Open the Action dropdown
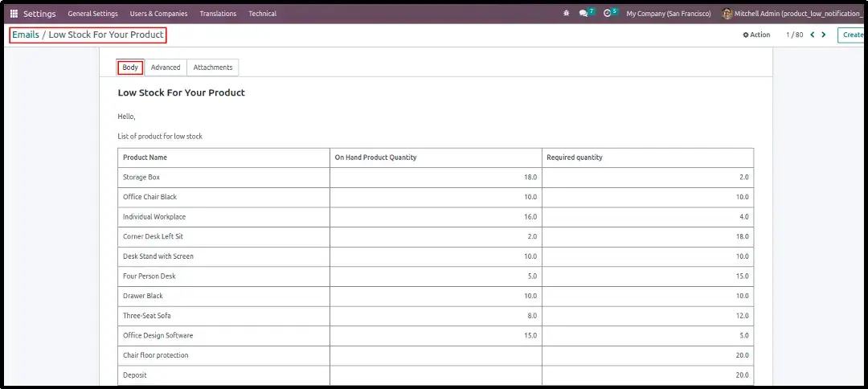The image size is (868, 389). pyautogui.click(x=757, y=35)
